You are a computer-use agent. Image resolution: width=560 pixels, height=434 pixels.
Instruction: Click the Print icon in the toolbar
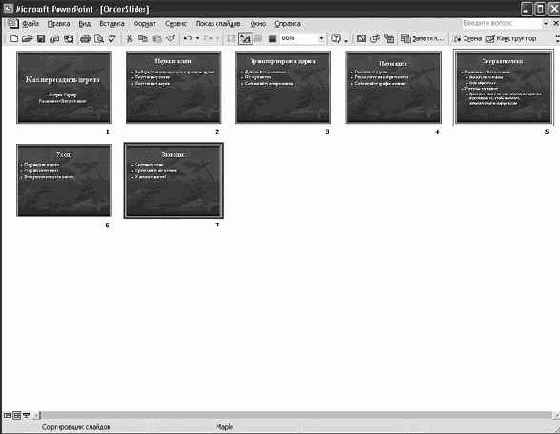pyautogui.click(x=85, y=38)
